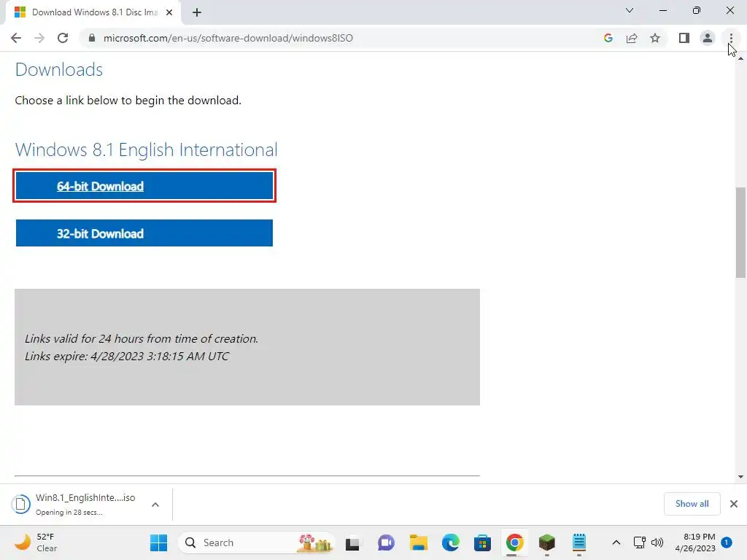Open Task View taskbar icon

(352, 542)
